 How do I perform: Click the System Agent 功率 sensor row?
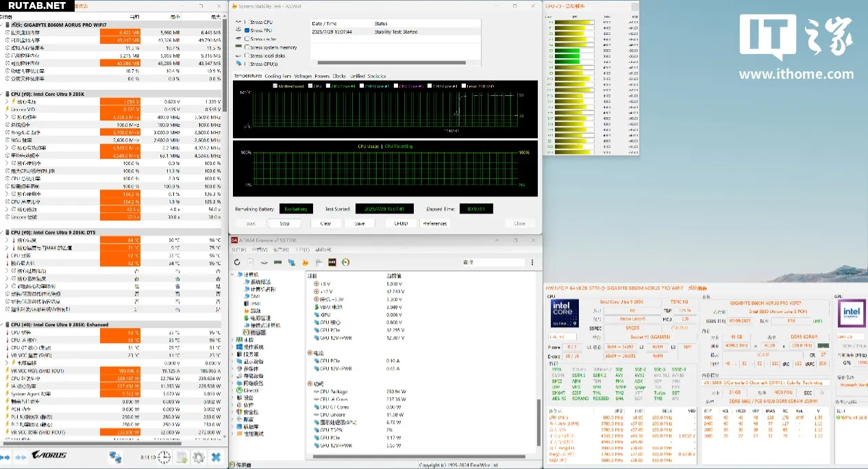point(113,394)
